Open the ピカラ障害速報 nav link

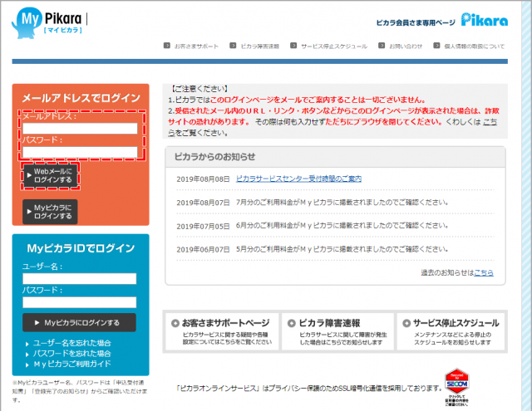coord(259,46)
